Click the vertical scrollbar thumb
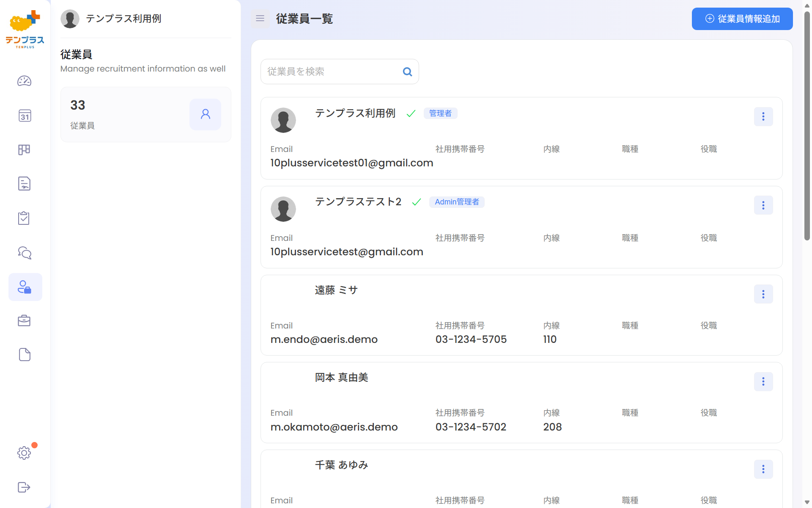This screenshot has width=812, height=508. pos(807,126)
